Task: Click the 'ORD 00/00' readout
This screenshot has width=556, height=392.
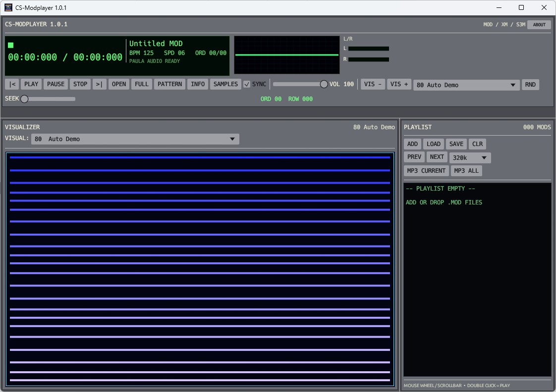Action: click(x=211, y=53)
